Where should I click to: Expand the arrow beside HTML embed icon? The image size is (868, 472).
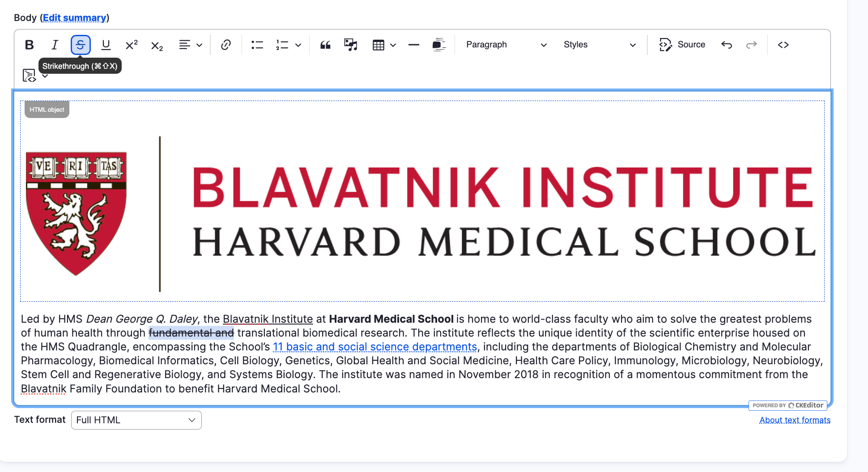coord(45,76)
